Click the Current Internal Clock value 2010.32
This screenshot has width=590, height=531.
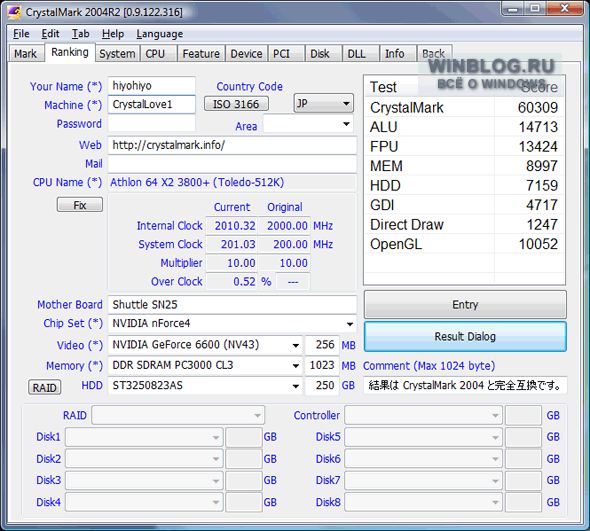(x=231, y=226)
